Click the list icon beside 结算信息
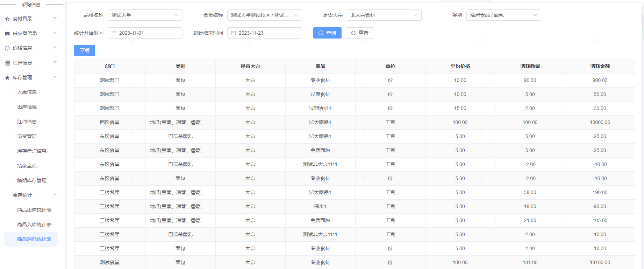644x269 pixels. (7, 63)
